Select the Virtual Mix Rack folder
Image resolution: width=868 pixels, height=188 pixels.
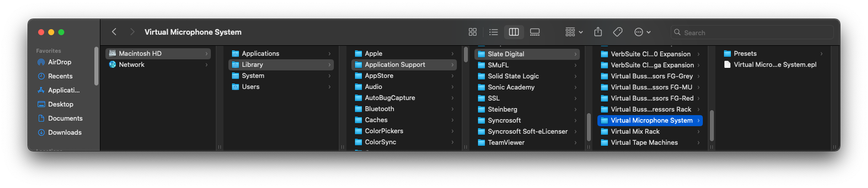(650, 131)
